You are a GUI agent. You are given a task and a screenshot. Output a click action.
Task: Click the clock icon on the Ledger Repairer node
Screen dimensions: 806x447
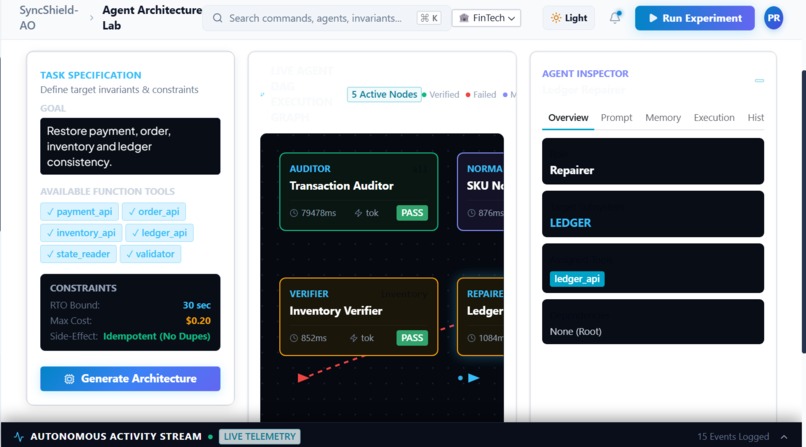click(x=471, y=338)
